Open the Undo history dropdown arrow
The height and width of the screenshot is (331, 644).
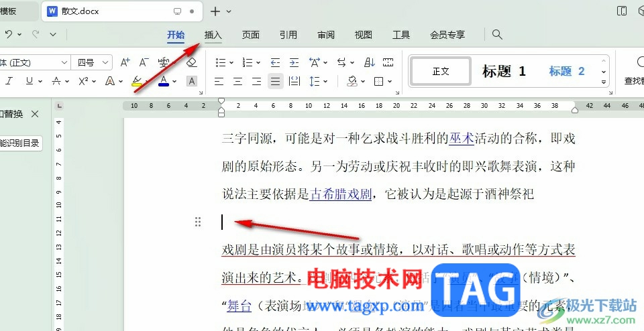point(19,35)
